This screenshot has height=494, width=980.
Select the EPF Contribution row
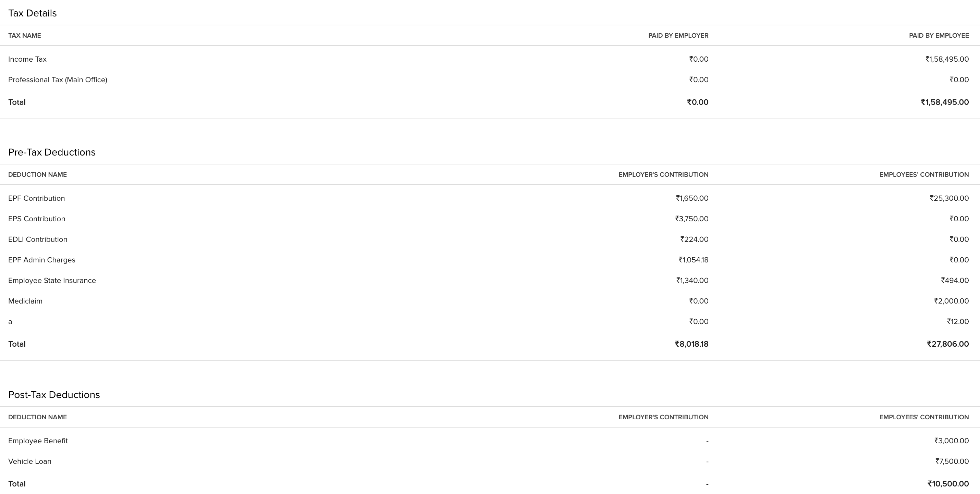pyautogui.click(x=37, y=198)
